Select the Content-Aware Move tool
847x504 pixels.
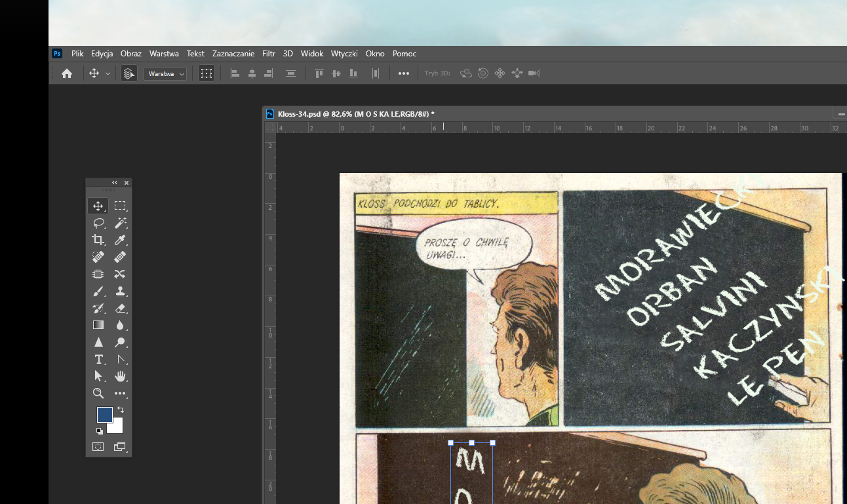point(120,274)
